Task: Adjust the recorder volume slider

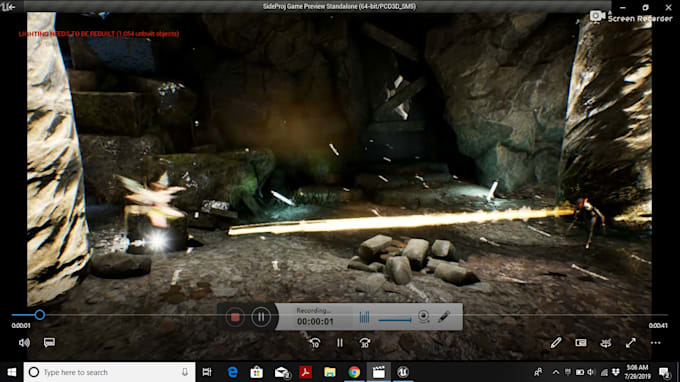Action: point(395,320)
